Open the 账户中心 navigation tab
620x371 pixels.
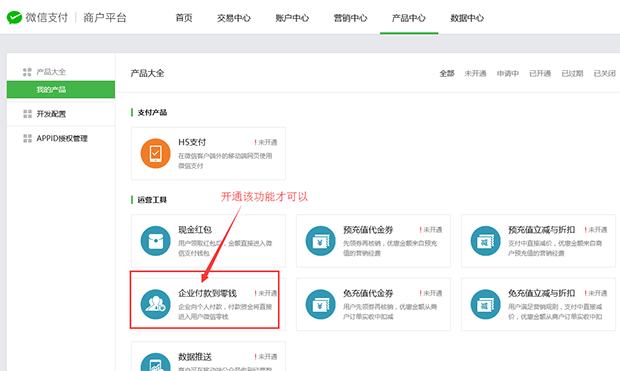tap(292, 18)
